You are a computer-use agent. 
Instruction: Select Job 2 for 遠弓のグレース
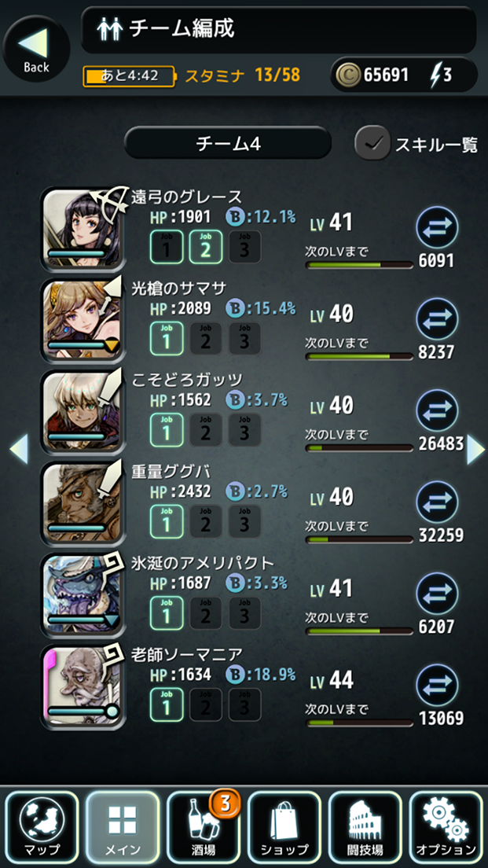pos(206,246)
